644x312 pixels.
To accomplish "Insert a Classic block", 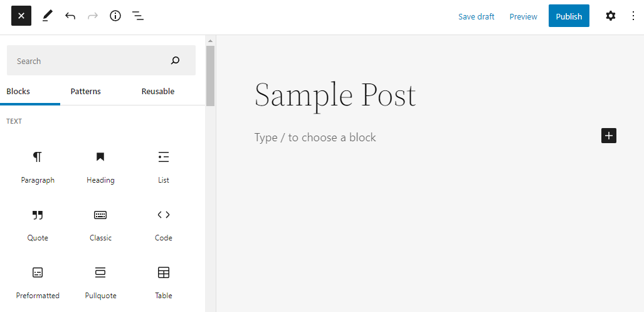I will coord(100,224).
